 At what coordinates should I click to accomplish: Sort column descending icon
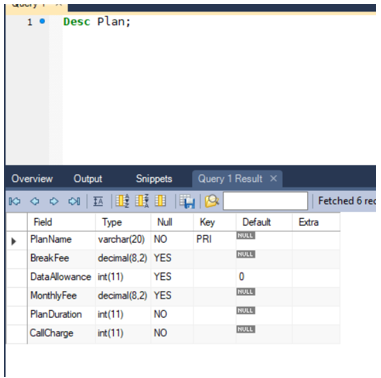142,201
